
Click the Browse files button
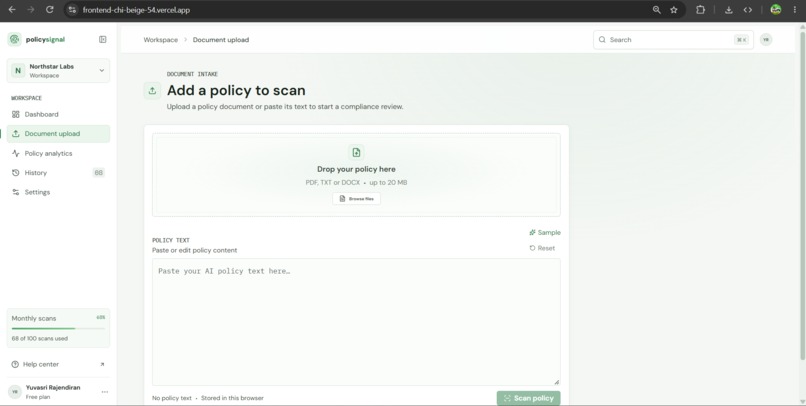coord(356,199)
